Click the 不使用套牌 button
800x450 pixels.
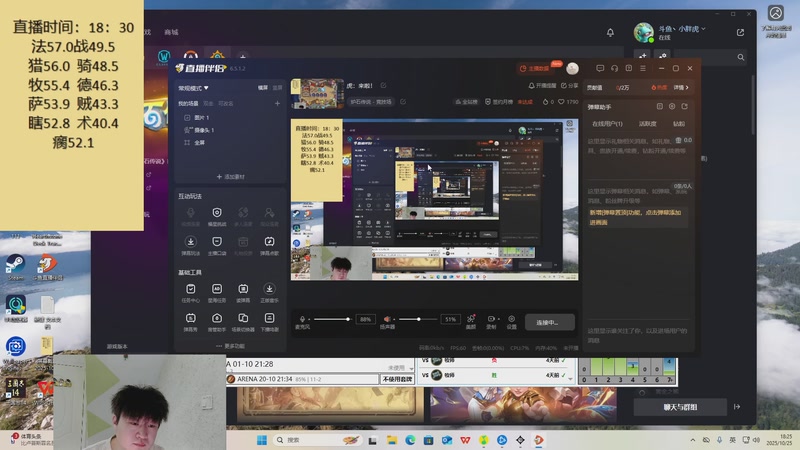coord(397,379)
